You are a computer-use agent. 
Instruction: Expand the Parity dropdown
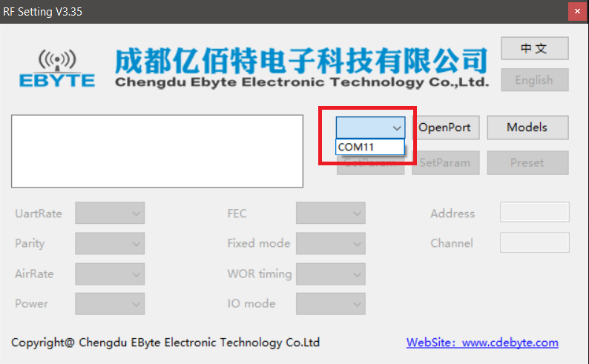point(110,243)
